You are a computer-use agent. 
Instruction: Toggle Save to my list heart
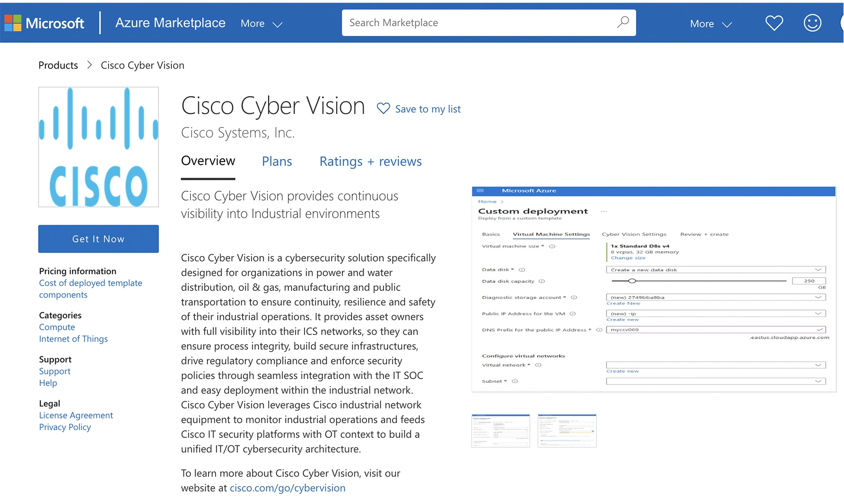coord(383,109)
